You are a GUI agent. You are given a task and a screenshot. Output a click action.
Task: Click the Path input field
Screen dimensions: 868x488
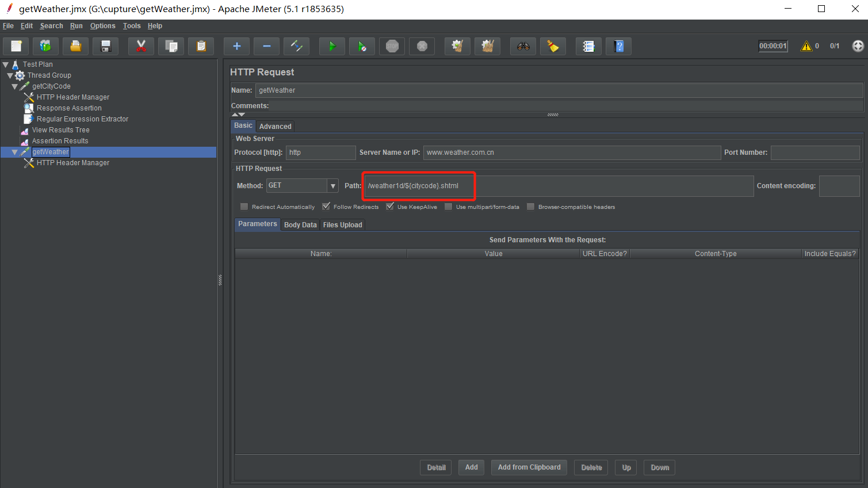[x=559, y=186]
